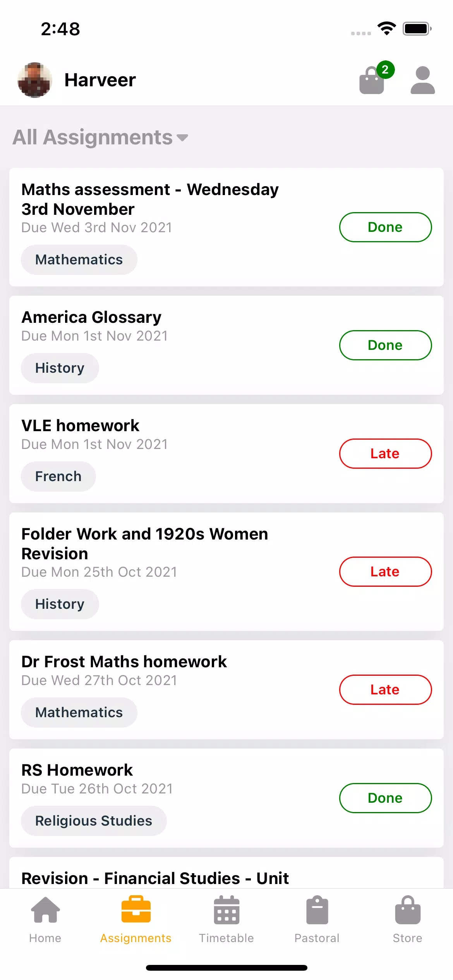Viewport: 453px width, 980px height.
Task: Open the Store bag icon
Action: tap(408, 910)
